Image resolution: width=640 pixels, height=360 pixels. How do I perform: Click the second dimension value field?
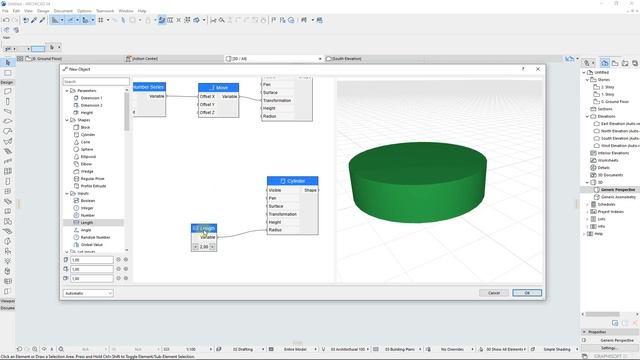tap(91, 269)
